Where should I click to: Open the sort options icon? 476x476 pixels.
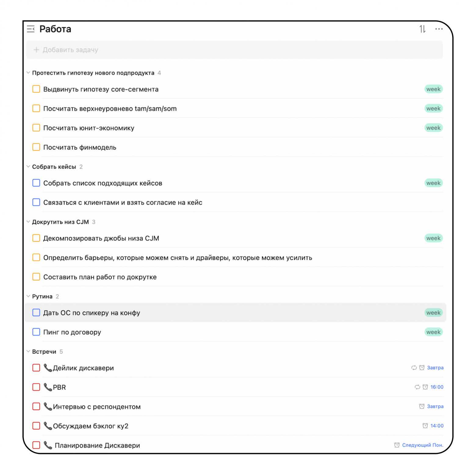click(422, 29)
